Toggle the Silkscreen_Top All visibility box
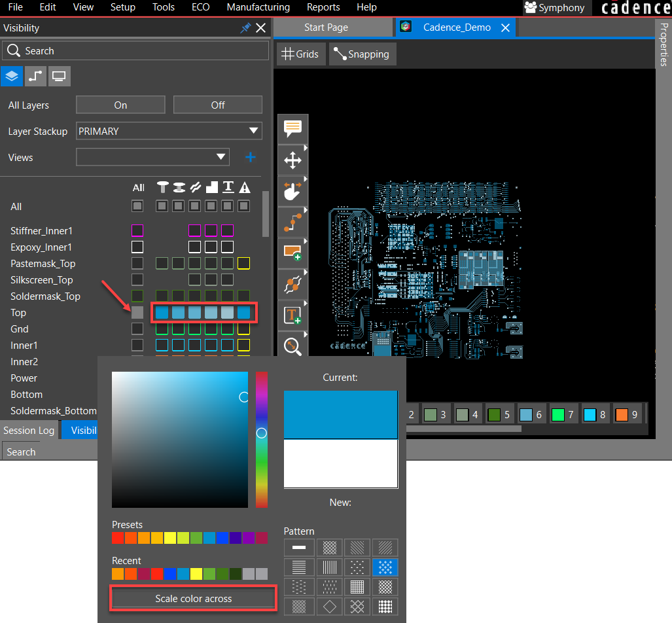 (137, 279)
